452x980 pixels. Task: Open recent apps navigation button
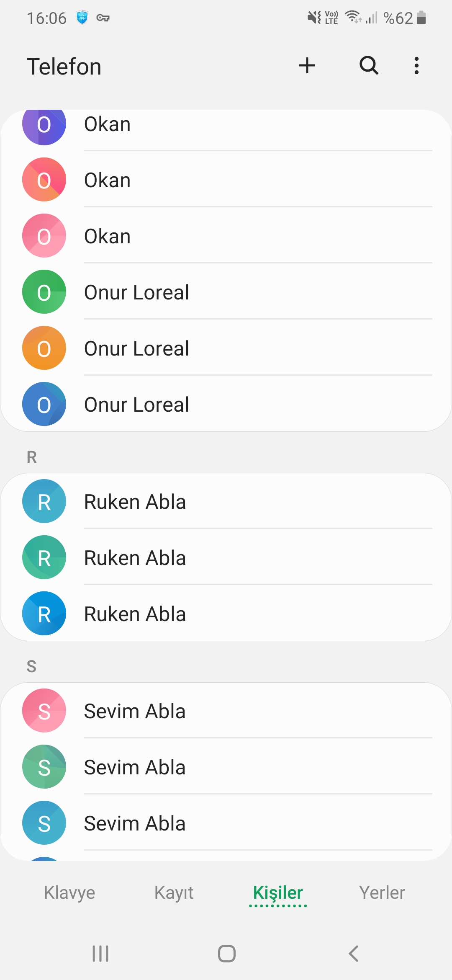pyautogui.click(x=100, y=954)
